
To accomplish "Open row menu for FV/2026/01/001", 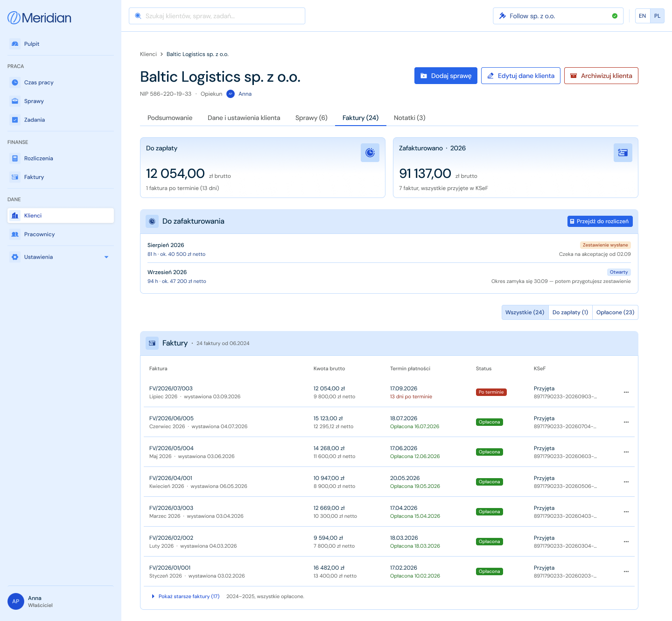I will tap(626, 572).
